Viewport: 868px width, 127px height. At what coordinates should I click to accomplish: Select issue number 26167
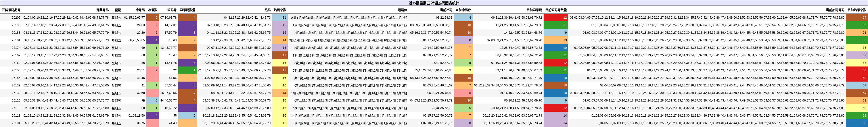(x=16, y=55)
